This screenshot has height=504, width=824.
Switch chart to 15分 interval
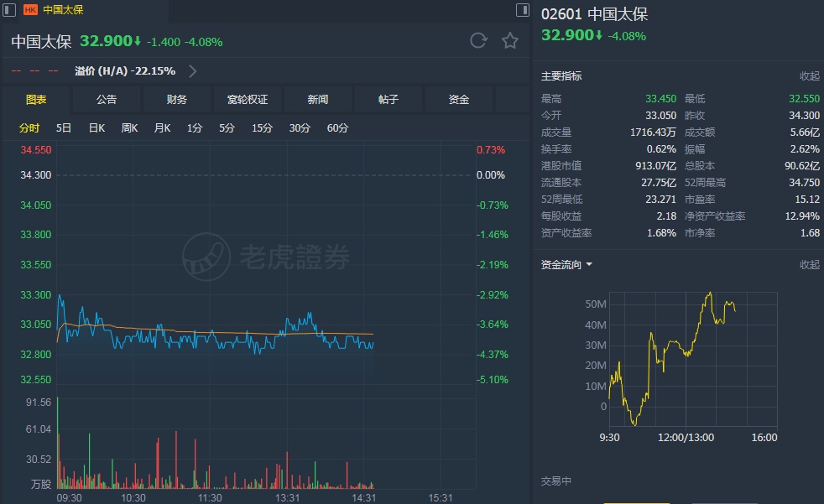[262, 128]
